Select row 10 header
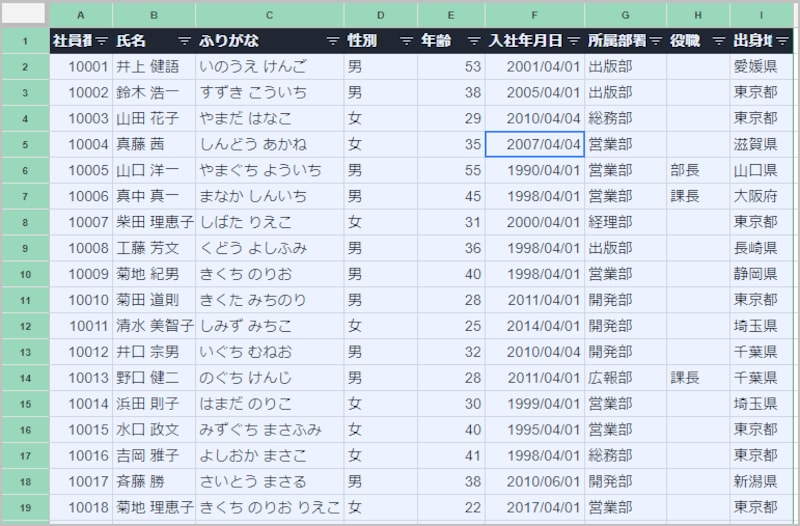This screenshot has width=800, height=526. pos(26,274)
